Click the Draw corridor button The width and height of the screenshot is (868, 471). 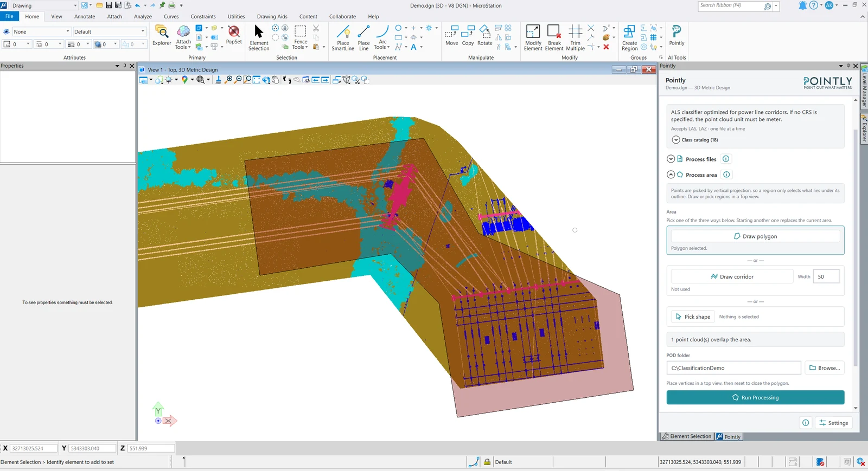tap(732, 276)
